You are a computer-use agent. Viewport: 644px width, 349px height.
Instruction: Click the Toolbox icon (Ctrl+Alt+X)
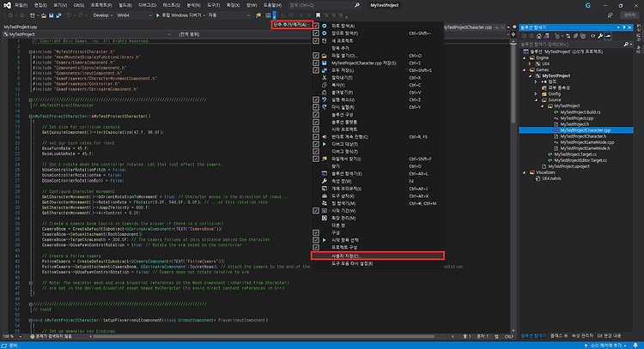(x=324, y=196)
